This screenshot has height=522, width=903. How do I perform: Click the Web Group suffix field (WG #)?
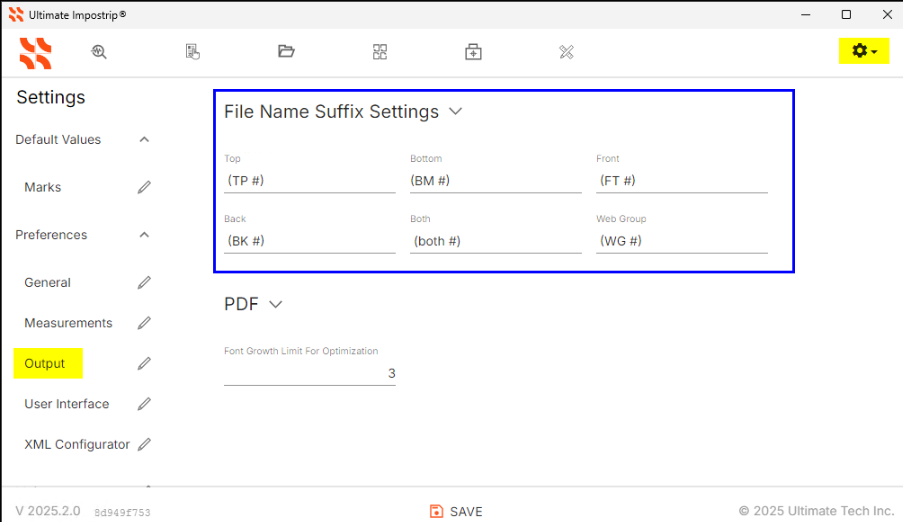(x=682, y=241)
